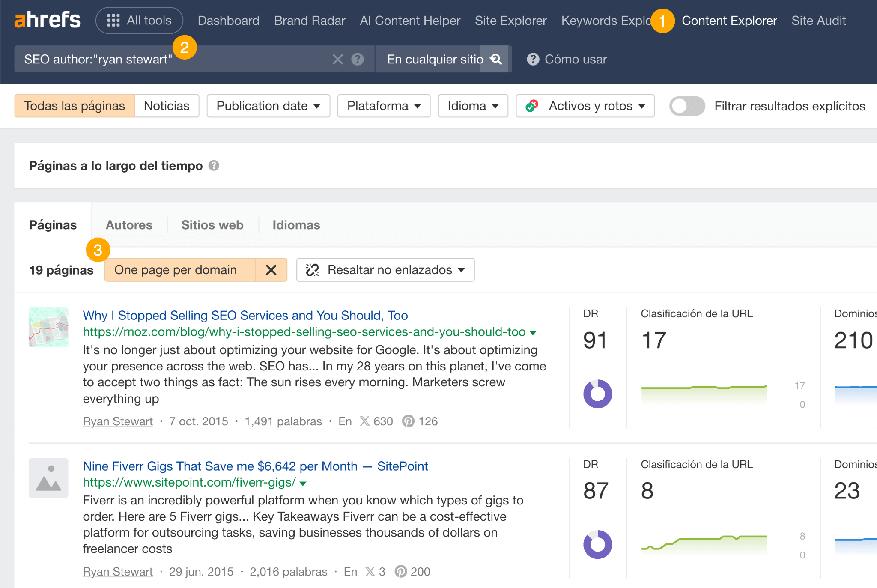Click the help icon beside Páginas a lo largo del tiempo
This screenshot has height=588, width=877.
[x=214, y=166]
